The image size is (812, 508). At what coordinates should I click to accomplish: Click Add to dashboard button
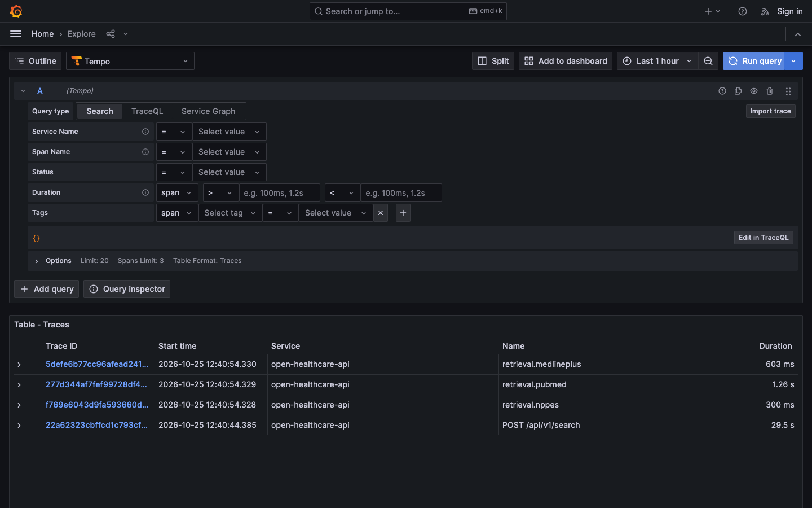pyautogui.click(x=566, y=61)
